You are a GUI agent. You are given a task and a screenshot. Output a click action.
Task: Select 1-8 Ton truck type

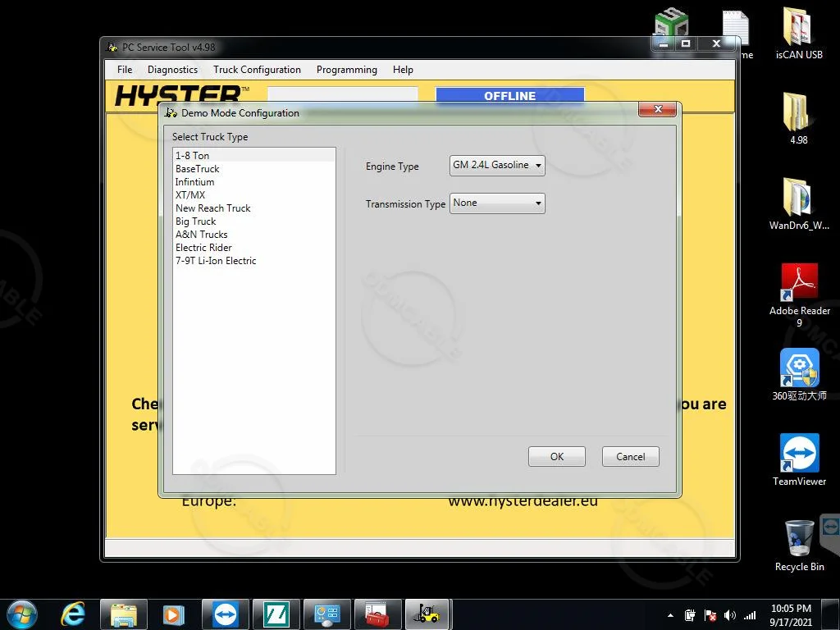tap(254, 155)
